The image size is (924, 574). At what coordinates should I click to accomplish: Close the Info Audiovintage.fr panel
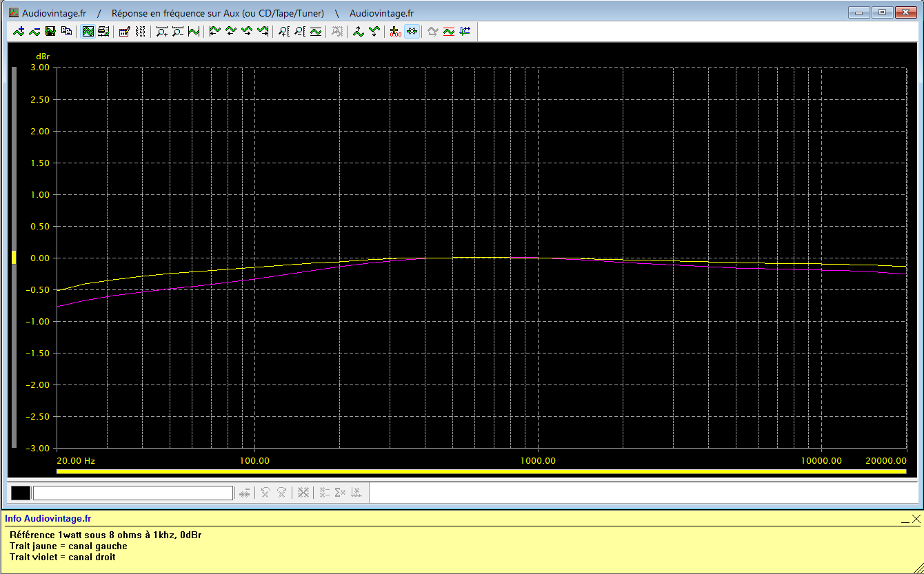point(916,519)
